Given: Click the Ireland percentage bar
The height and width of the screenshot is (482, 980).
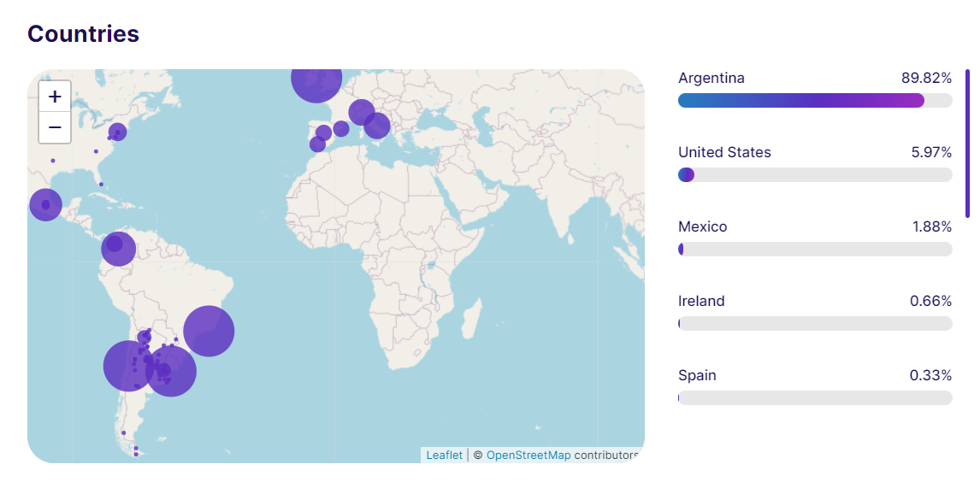Looking at the screenshot, I should (x=815, y=323).
